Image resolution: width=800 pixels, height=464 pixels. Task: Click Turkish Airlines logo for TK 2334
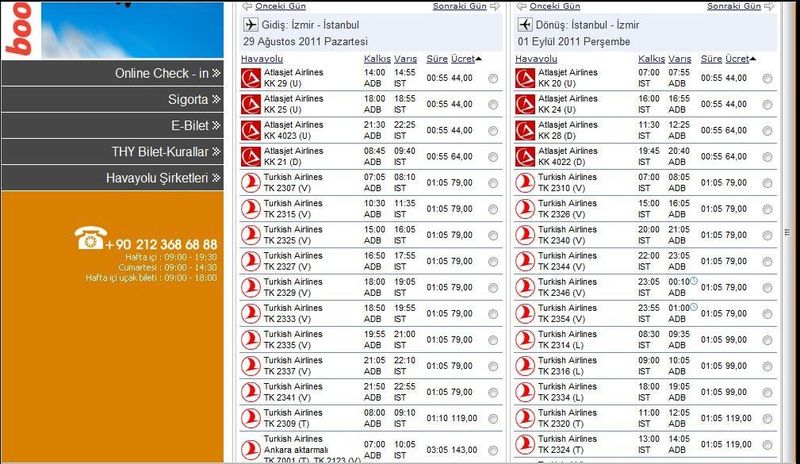[525, 392]
